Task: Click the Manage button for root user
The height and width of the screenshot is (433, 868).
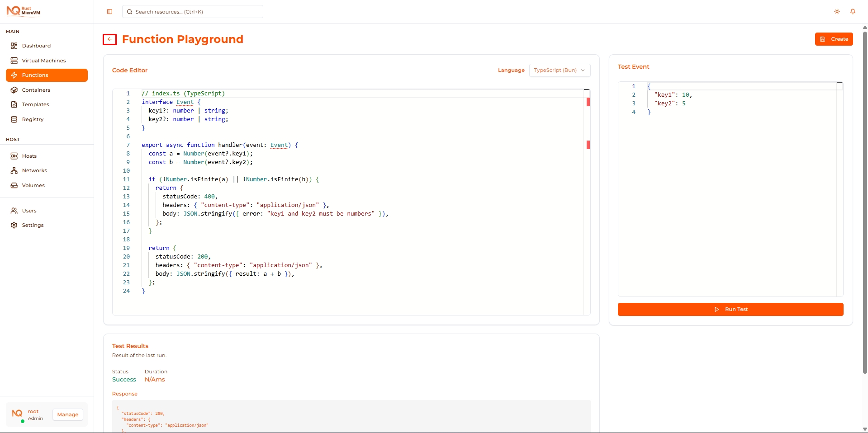Action: [x=67, y=414]
